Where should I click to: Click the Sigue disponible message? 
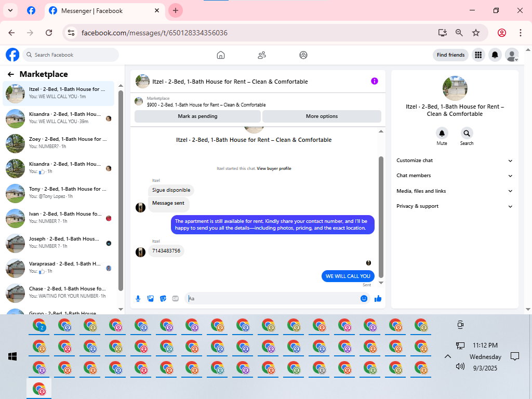click(171, 190)
